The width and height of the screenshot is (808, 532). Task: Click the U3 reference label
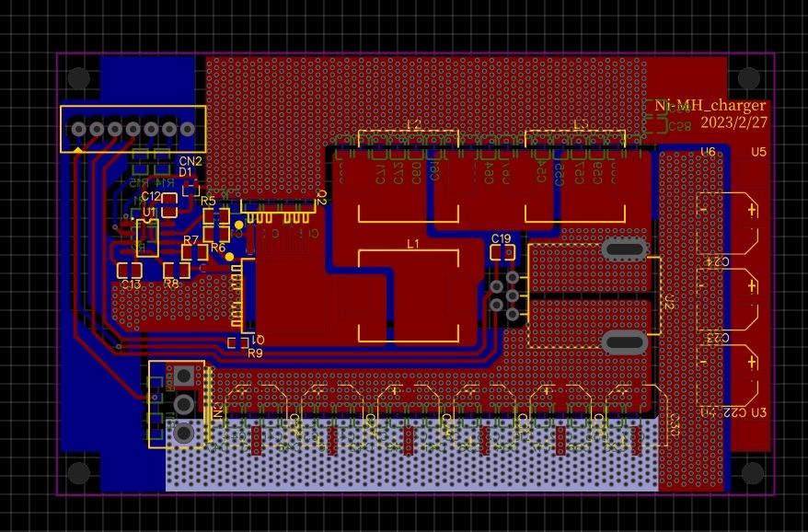(758, 412)
